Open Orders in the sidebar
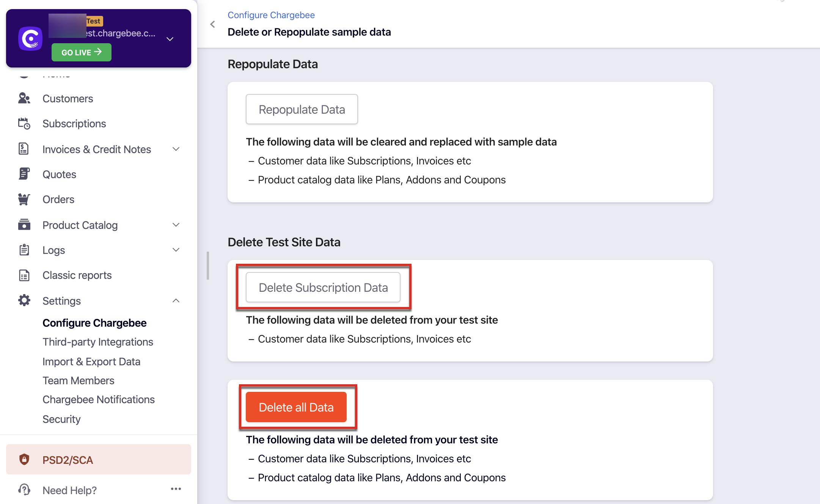This screenshot has width=820, height=504. coord(58,199)
